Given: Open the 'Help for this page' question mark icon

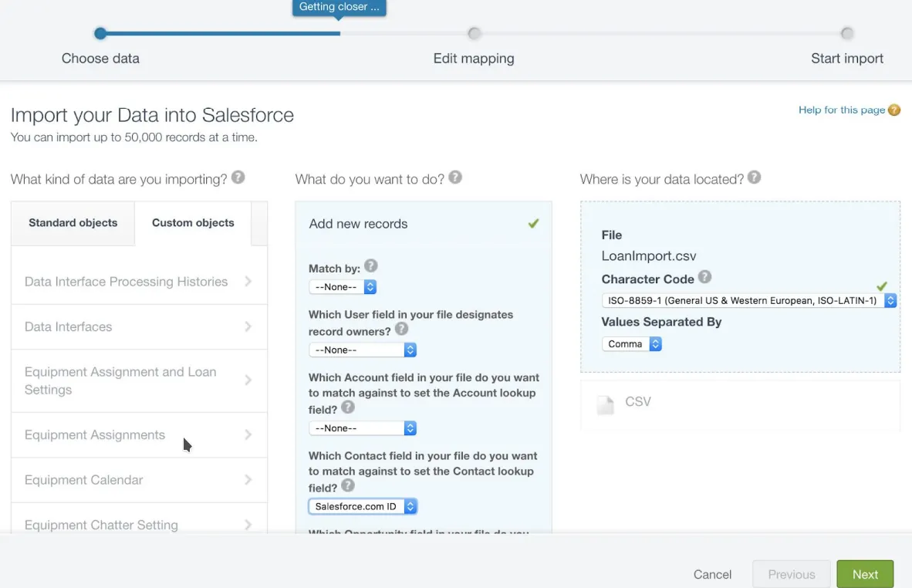Looking at the screenshot, I should 894,110.
